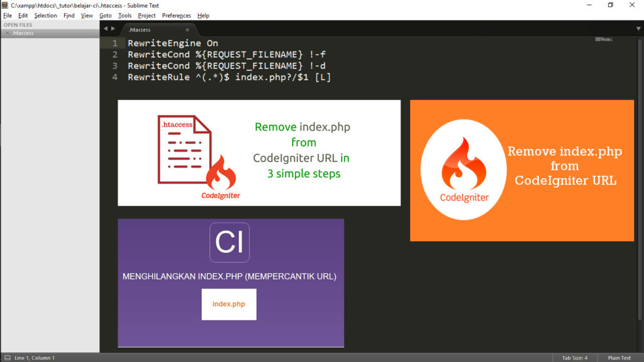
Task: Click the next tab right arrow
Action: (113, 29)
